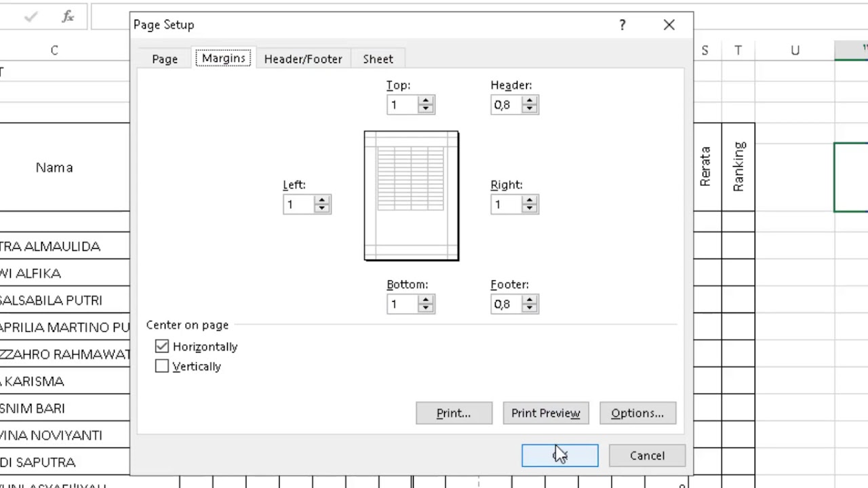Screen dimensions: 868x488
Task: Adjust the Bottom margin spinner arrows
Action: click(x=426, y=304)
